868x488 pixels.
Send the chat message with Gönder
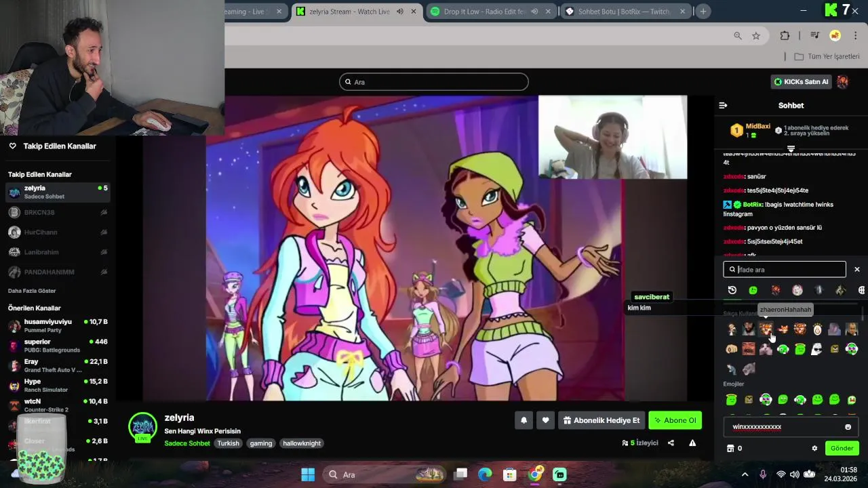842,448
